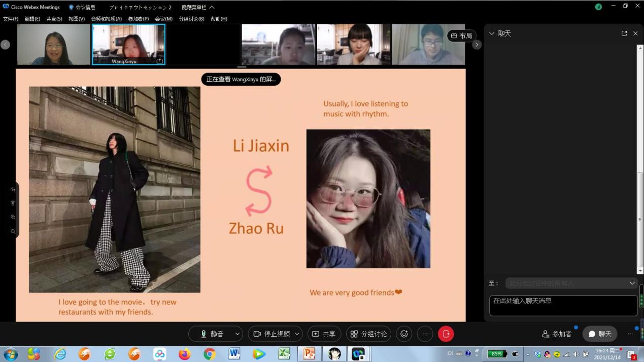
Task: Click the red leave meeting icon
Action: 446,334
